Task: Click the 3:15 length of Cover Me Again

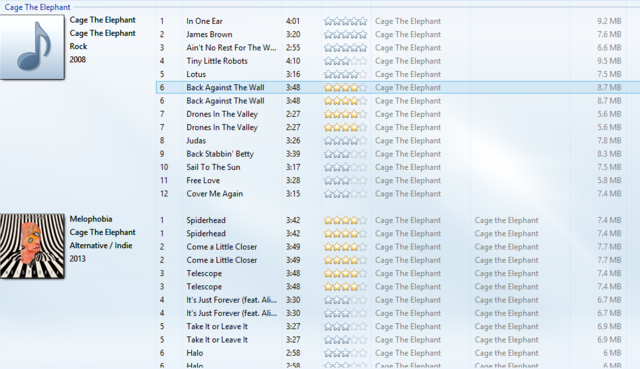Action: [x=293, y=193]
